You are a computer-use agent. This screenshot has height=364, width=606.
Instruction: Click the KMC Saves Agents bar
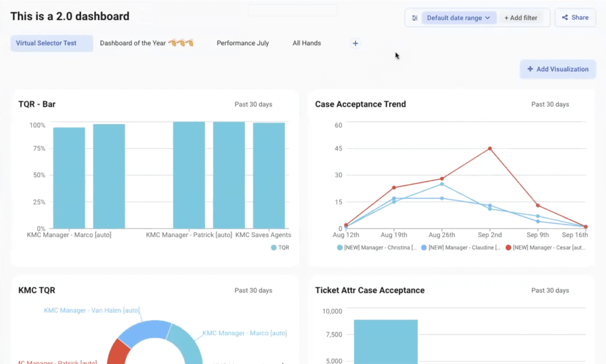269,176
